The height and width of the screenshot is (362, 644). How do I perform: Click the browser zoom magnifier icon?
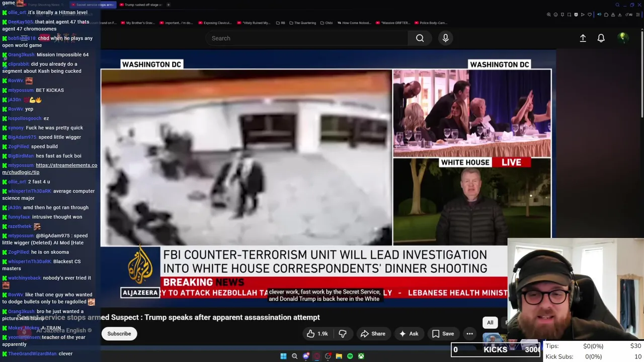tap(549, 15)
